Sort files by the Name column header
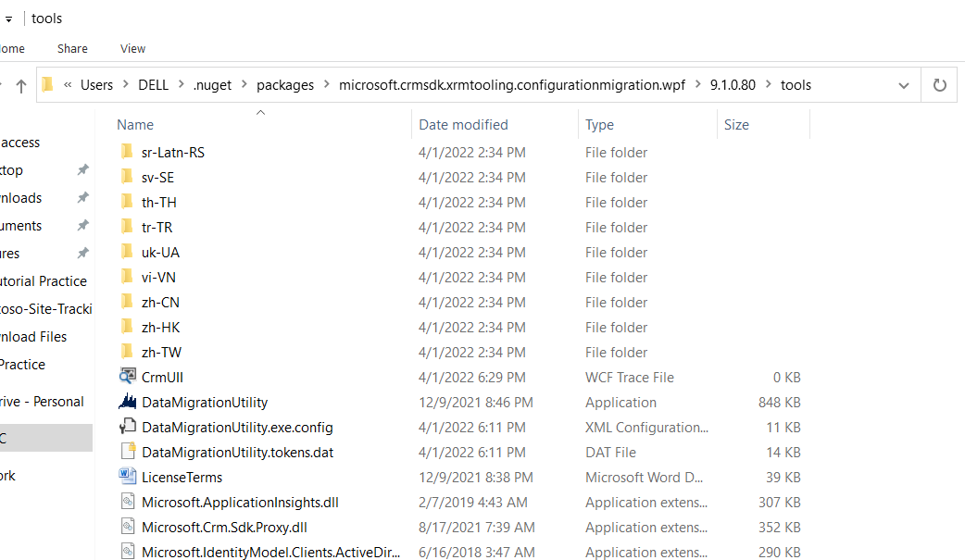 tap(135, 125)
